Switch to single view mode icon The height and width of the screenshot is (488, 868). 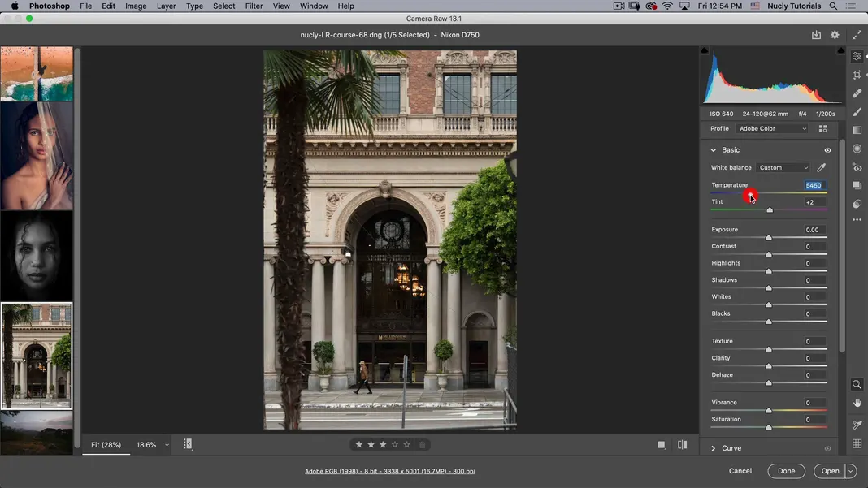662,445
